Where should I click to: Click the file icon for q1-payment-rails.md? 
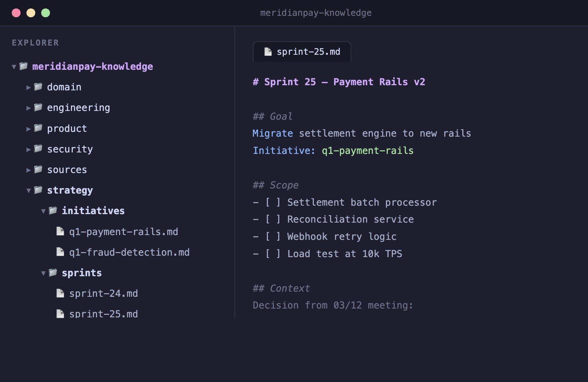pos(60,232)
